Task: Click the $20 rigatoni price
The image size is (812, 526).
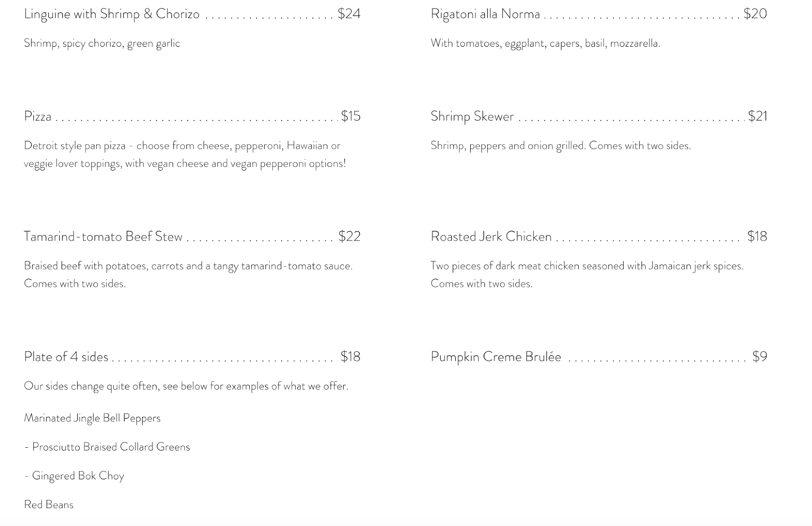Action: coord(755,14)
